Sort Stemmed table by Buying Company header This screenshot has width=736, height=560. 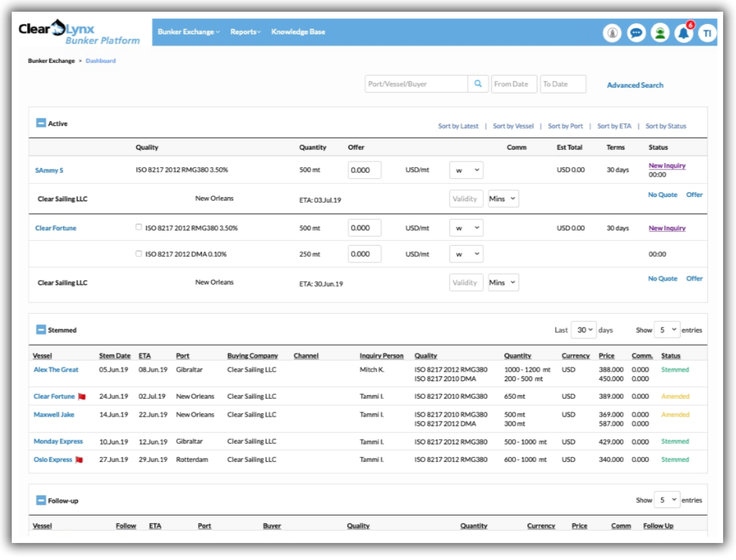tap(252, 356)
